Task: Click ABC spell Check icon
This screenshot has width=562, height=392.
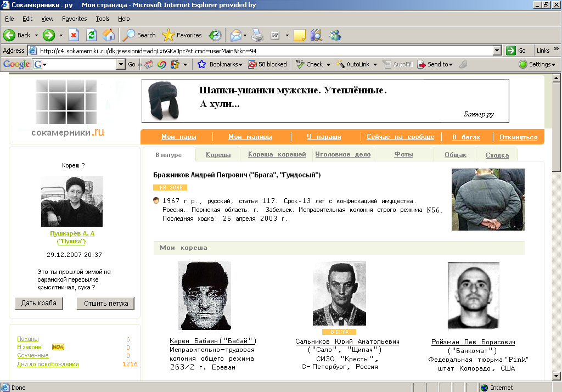Action: coord(300,64)
